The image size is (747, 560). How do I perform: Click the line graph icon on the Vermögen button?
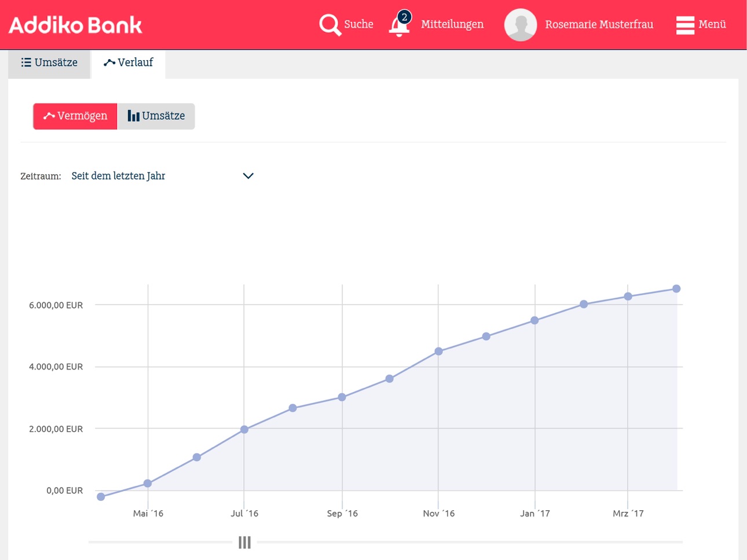[49, 116]
